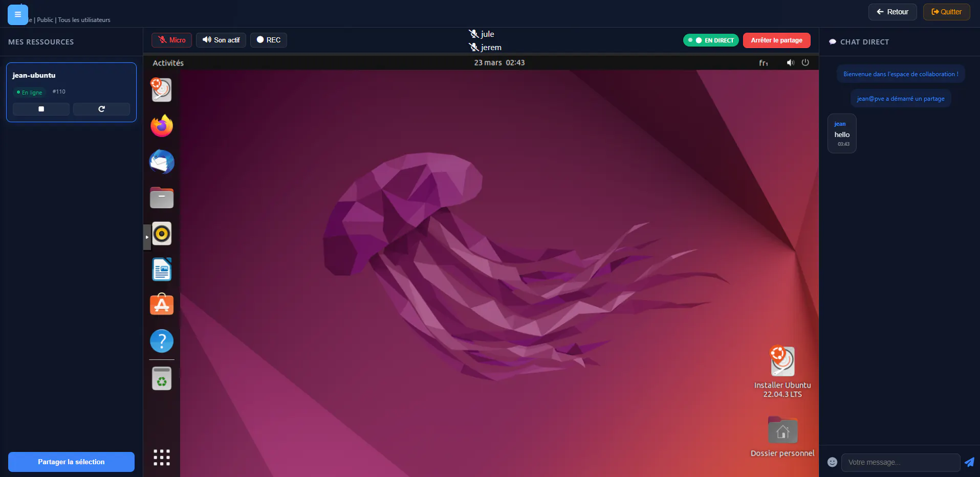980x477 pixels.
Task: Open Trash from the dock
Action: pyautogui.click(x=162, y=378)
